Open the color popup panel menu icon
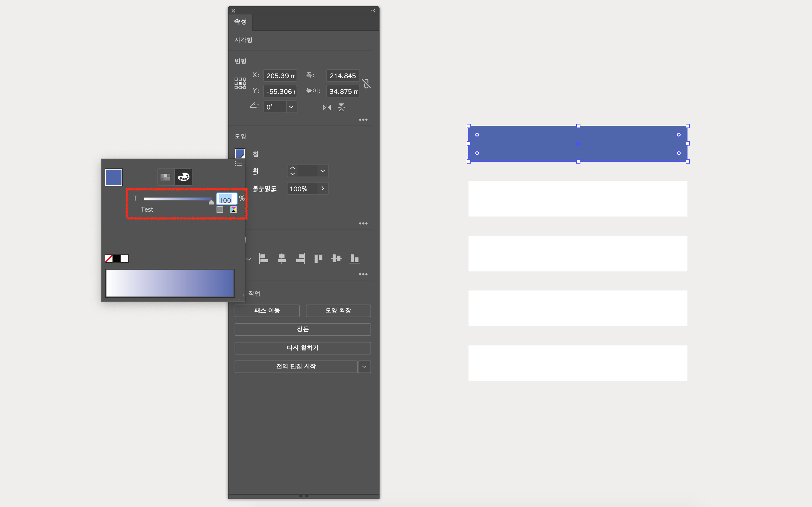The image size is (812, 507). (238, 164)
